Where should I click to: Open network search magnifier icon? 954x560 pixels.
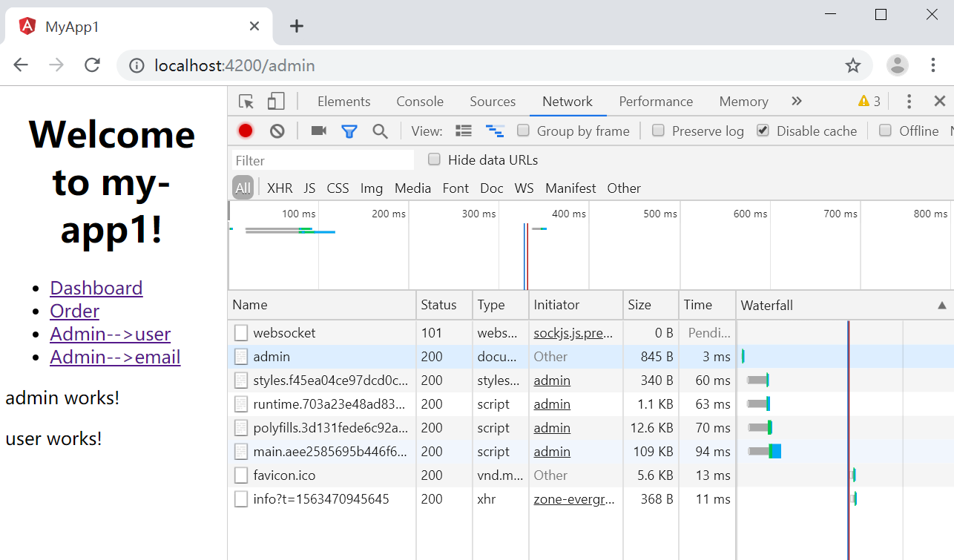click(381, 131)
